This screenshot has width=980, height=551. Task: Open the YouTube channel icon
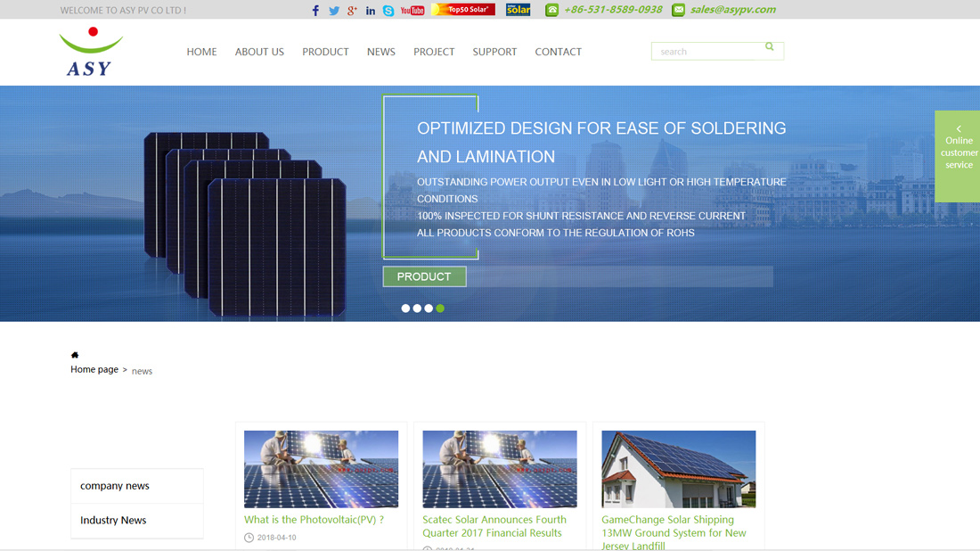coord(412,11)
